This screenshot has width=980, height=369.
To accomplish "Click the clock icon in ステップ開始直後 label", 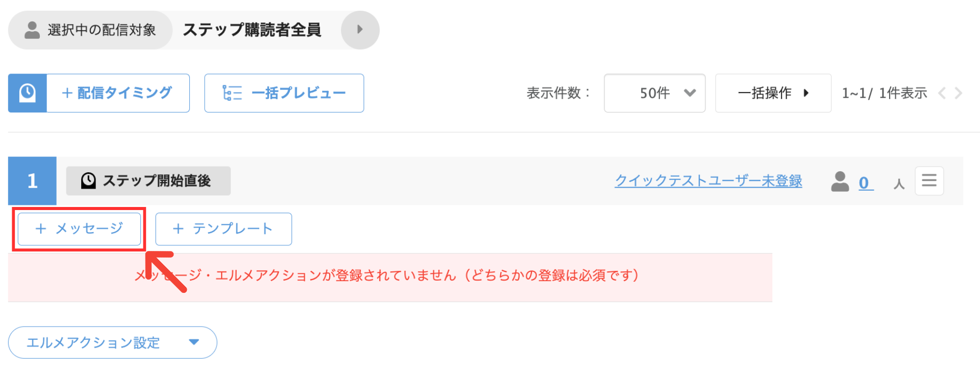I will (x=88, y=180).
